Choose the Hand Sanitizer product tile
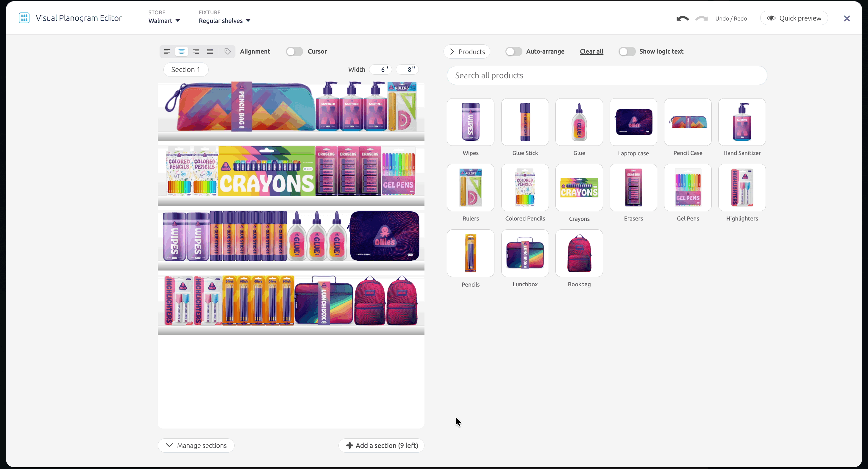Image resolution: width=868 pixels, height=469 pixels. point(742,122)
